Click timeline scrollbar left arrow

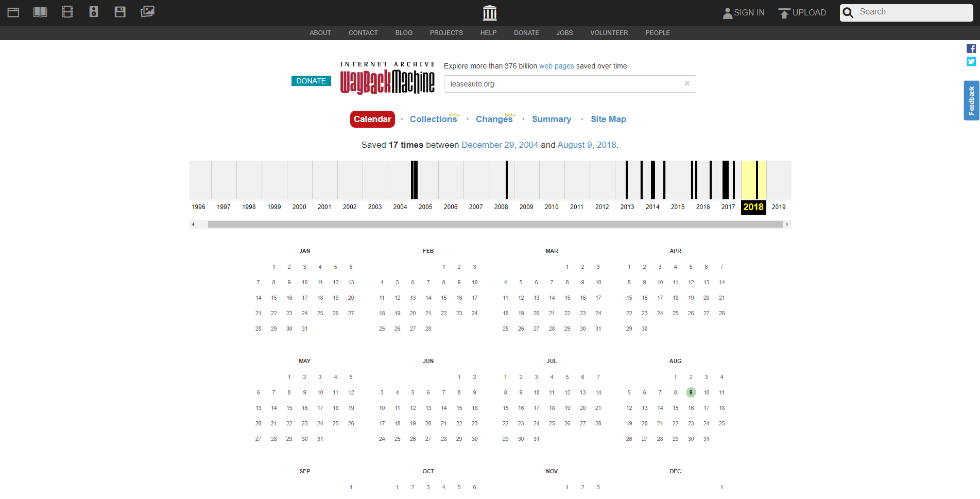click(x=193, y=224)
